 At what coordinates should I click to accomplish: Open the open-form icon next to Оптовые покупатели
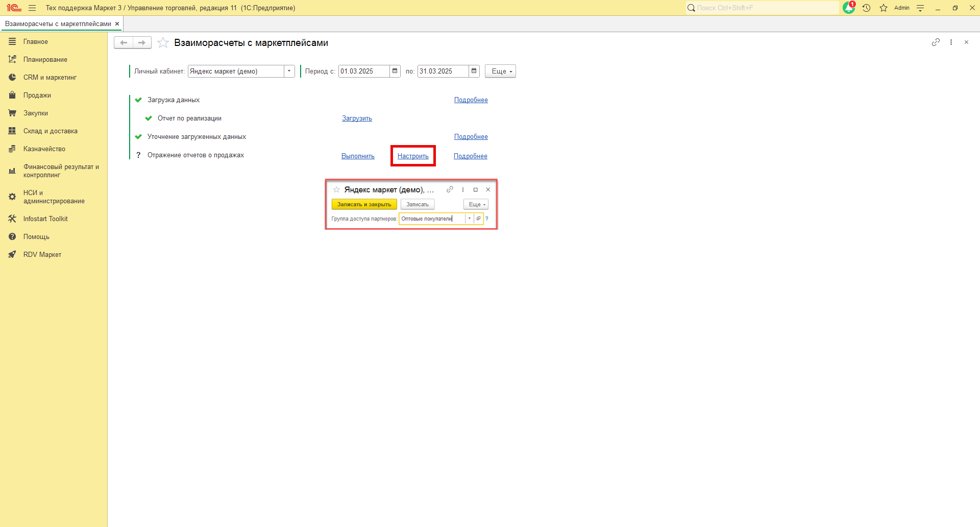point(479,219)
